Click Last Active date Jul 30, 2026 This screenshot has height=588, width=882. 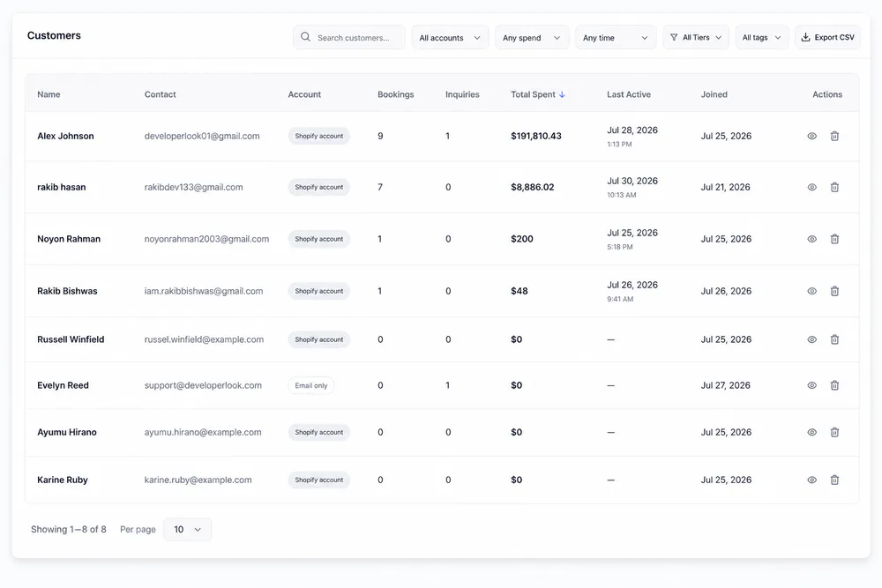(632, 181)
